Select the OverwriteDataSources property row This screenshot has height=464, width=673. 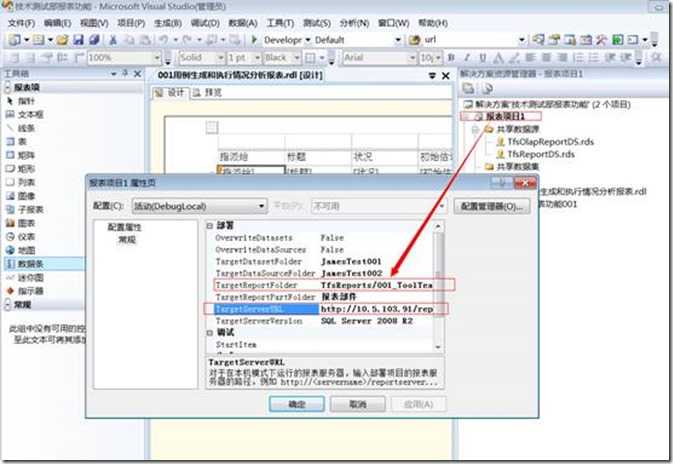pyautogui.click(x=324, y=249)
